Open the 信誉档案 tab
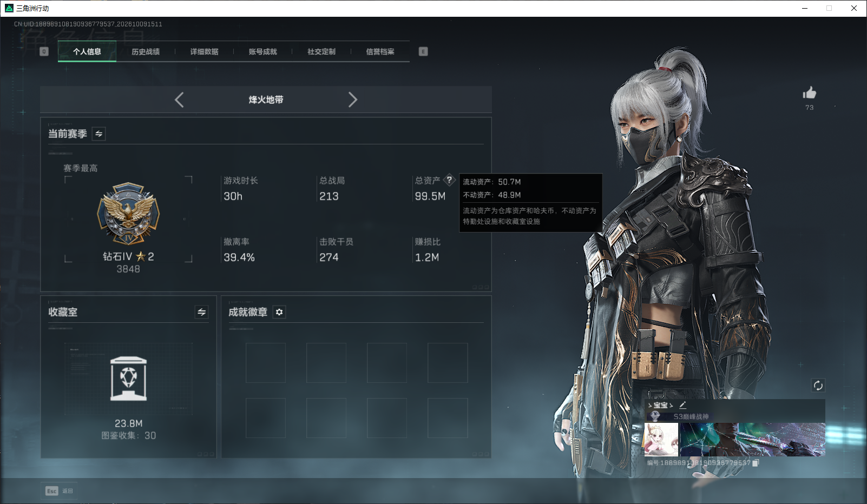 tap(380, 52)
